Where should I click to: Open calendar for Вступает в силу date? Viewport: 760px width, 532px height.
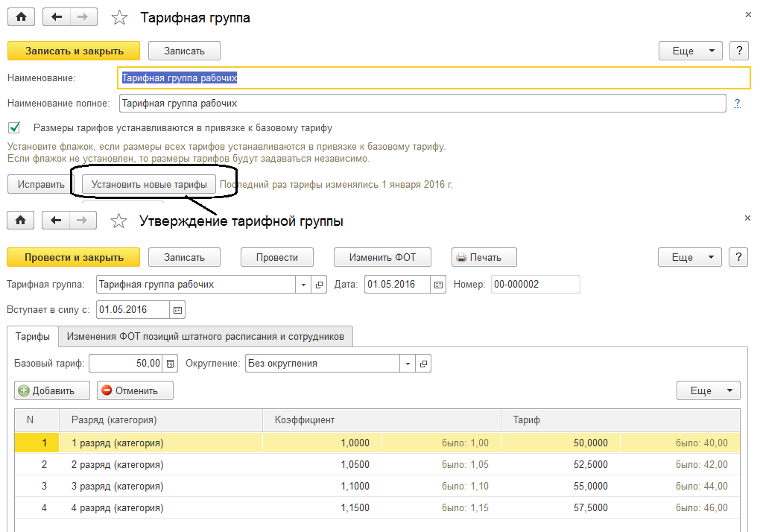click(x=177, y=310)
